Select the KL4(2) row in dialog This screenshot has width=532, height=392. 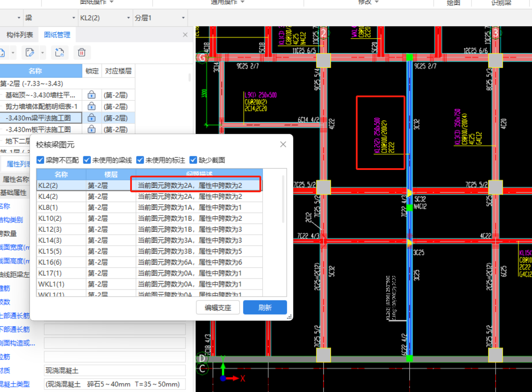pyautogui.click(x=149, y=196)
